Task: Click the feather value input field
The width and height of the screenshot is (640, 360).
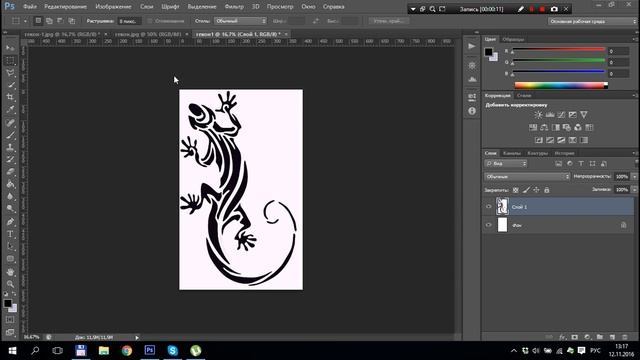Action: (129, 21)
